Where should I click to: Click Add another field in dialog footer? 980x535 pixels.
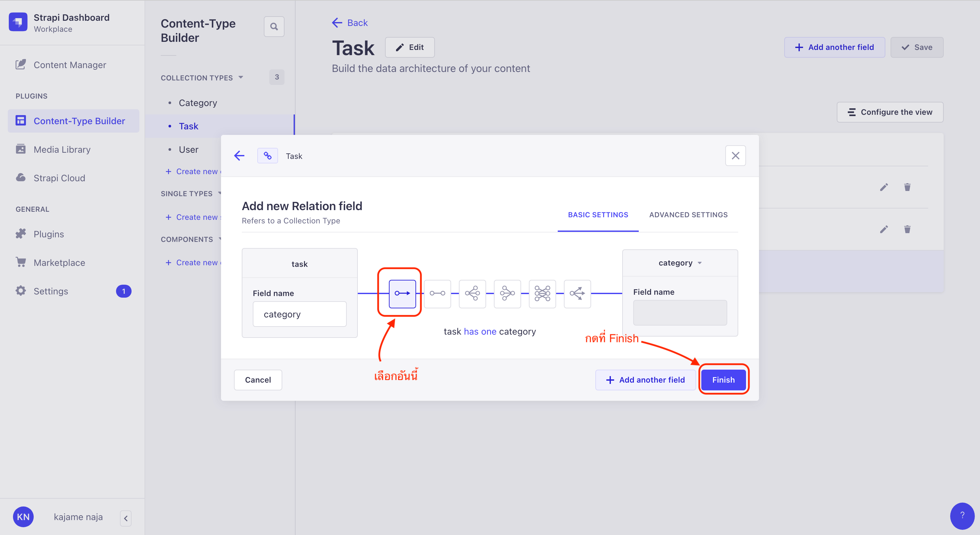[645, 380]
